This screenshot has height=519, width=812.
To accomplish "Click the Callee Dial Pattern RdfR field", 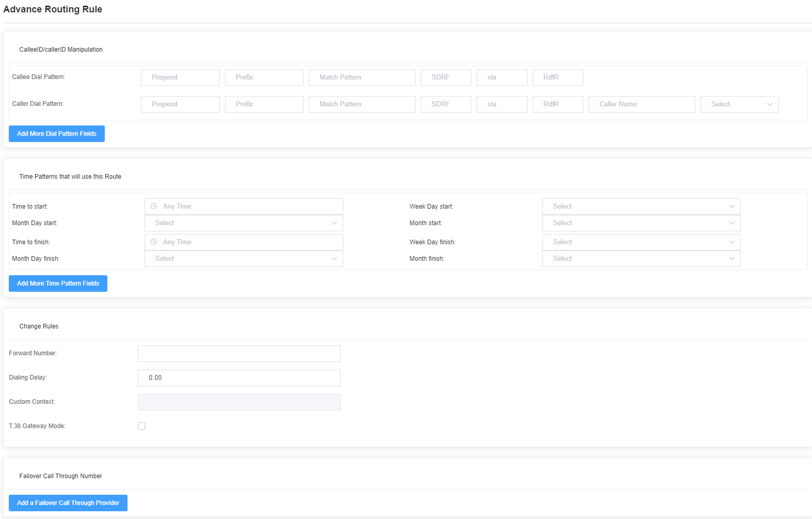I will pyautogui.click(x=558, y=77).
